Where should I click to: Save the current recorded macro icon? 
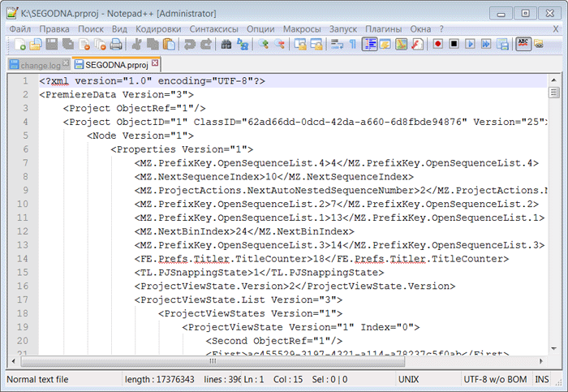coord(502,44)
